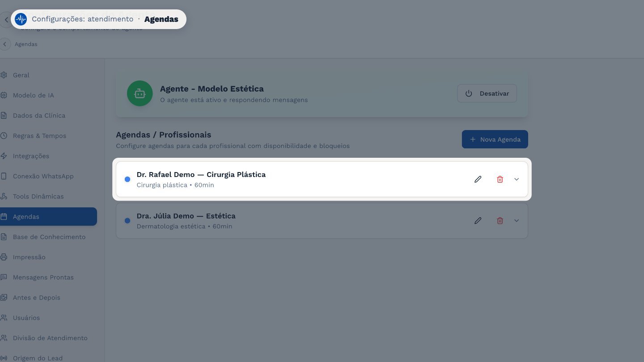Viewport: 644px width, 362px height.
Task: Click blue status dot of Dr. Rafael Demo
Action: (127, 179)
